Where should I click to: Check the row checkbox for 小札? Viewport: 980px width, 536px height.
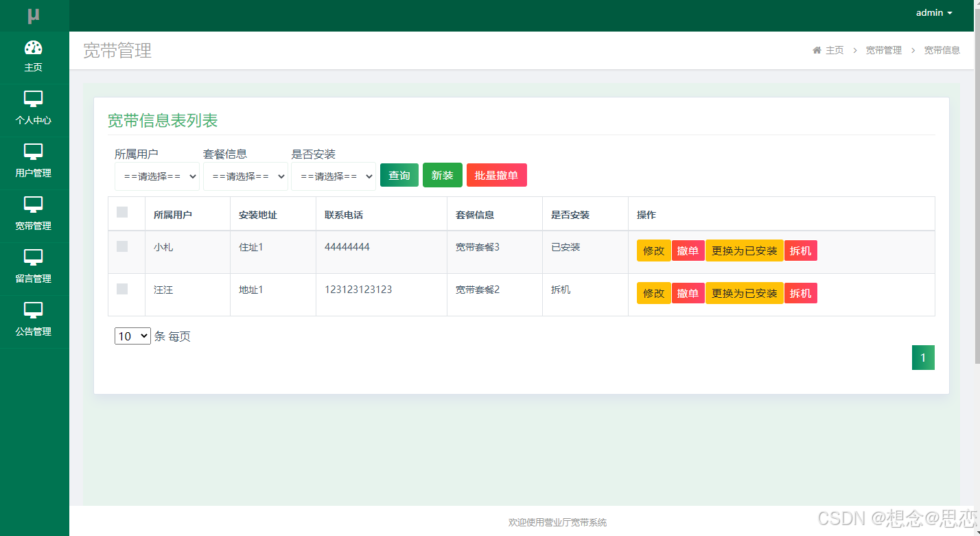tap(122, 246)
